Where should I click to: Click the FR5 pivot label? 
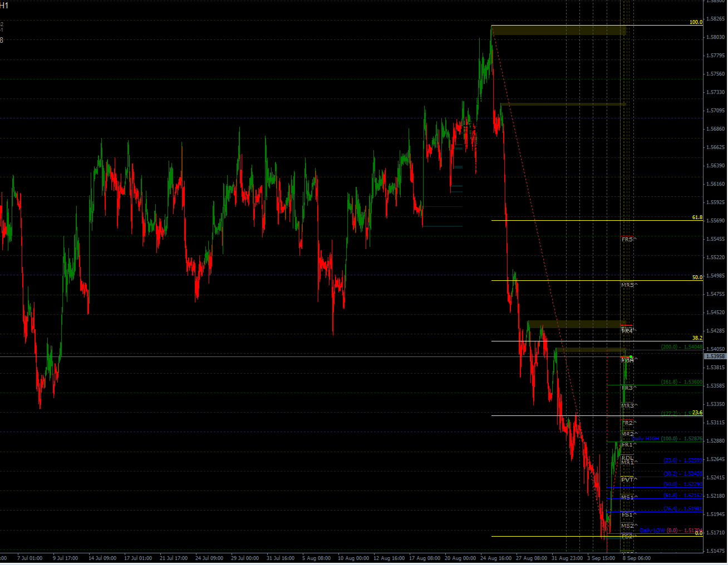click(x=629, y=239)
